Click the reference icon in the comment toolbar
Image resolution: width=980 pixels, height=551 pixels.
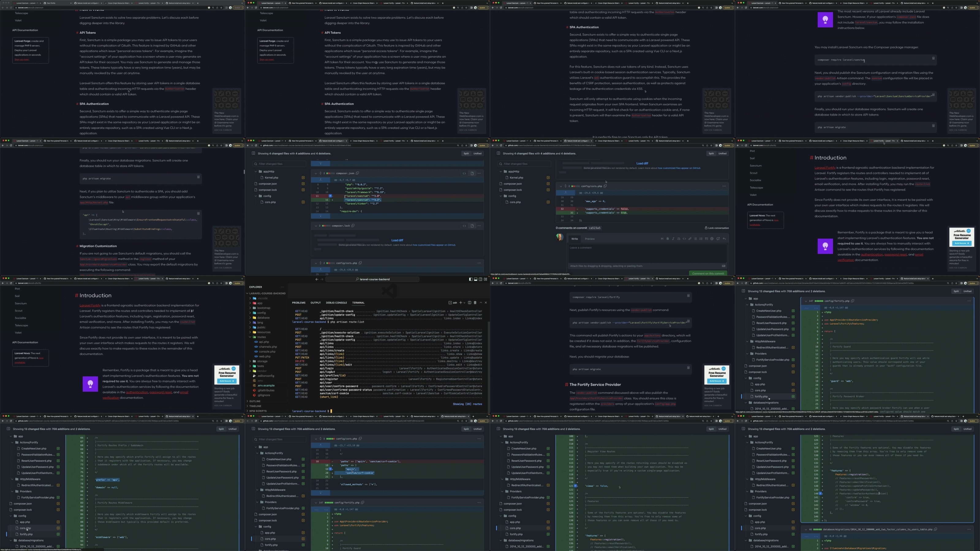718,239
